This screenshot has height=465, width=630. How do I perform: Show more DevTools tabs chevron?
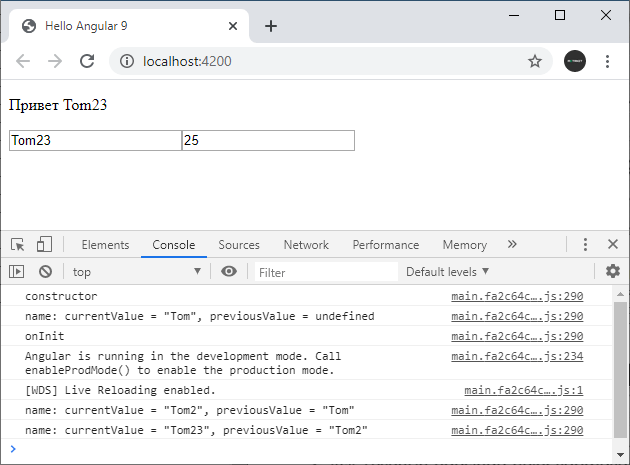[512, 244]
